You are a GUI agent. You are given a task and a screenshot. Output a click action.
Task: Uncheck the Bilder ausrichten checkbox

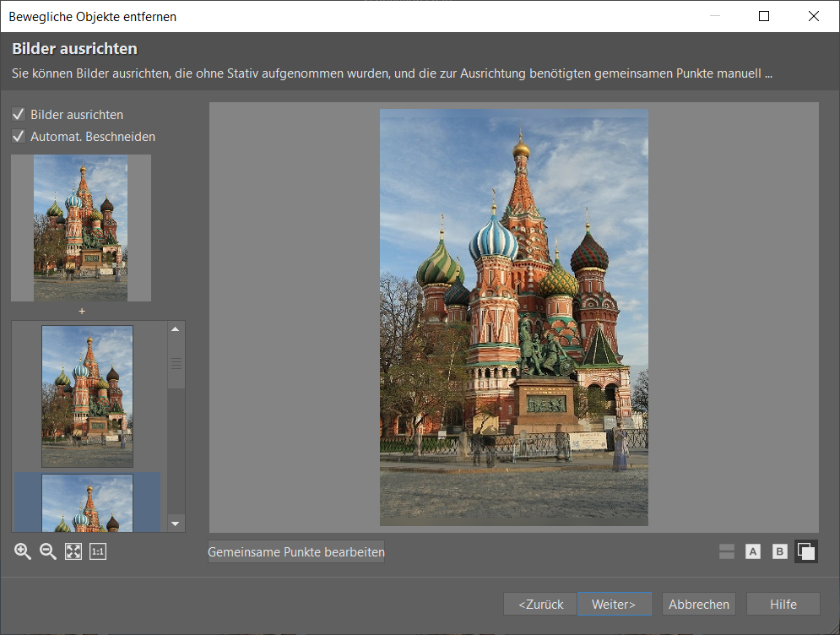coord(19,114)
